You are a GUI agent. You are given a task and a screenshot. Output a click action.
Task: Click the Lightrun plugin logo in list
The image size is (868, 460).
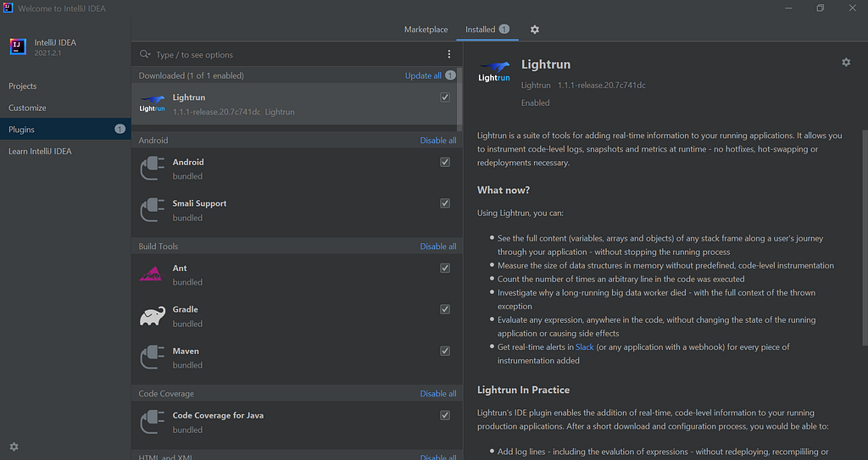[153, 104]
